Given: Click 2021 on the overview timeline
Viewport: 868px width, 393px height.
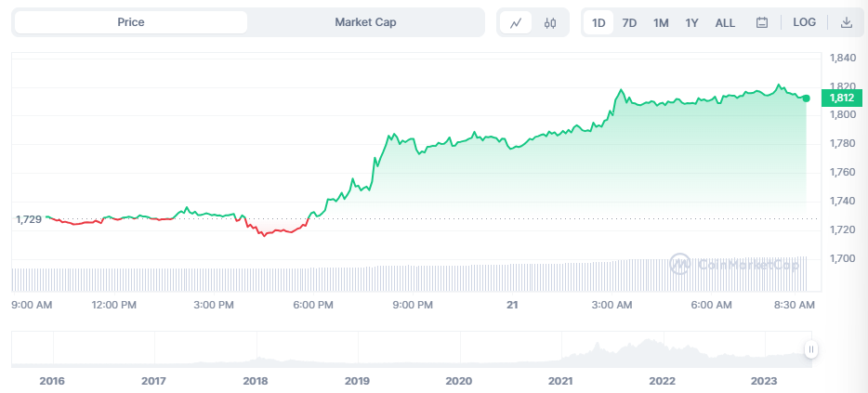Looking at the screenshot, I should (560, 381).
